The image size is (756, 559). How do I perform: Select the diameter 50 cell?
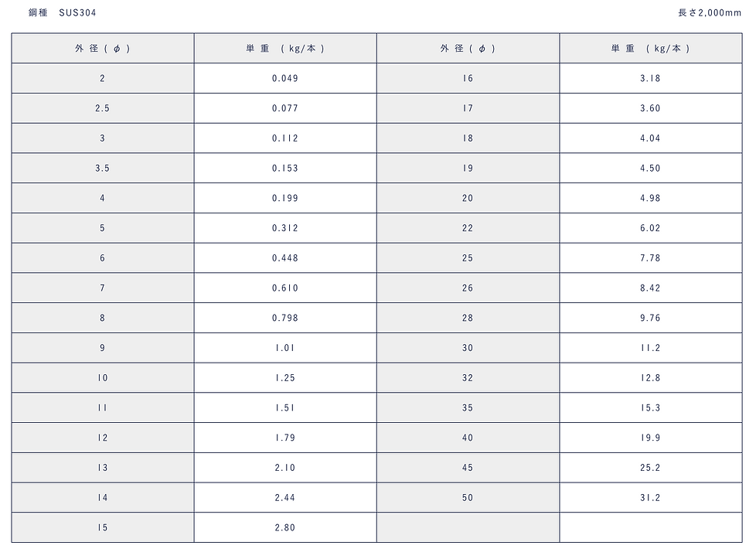(468, 498)
